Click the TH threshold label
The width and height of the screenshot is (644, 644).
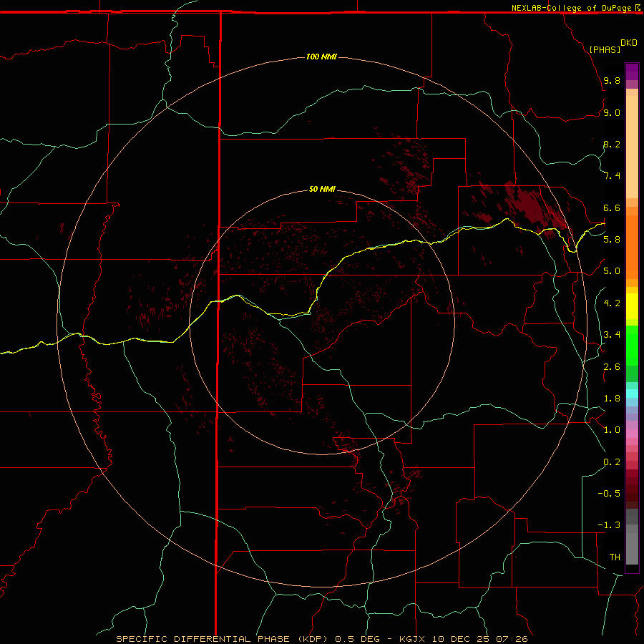pos(615,557)
